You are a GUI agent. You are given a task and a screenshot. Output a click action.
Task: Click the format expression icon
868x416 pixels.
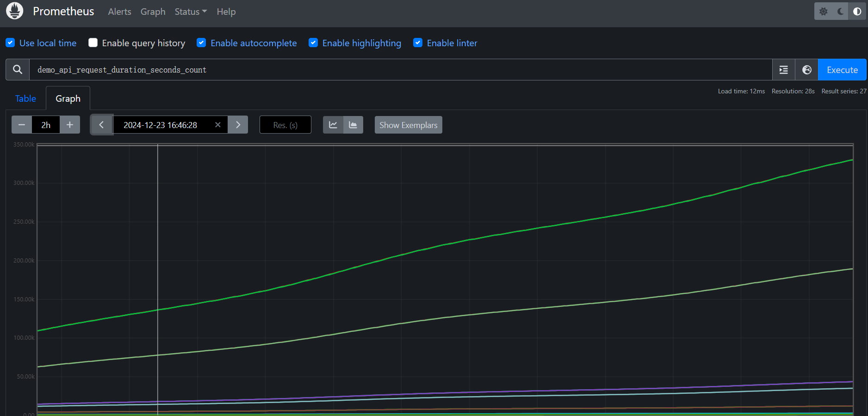[x=783, y=70]
